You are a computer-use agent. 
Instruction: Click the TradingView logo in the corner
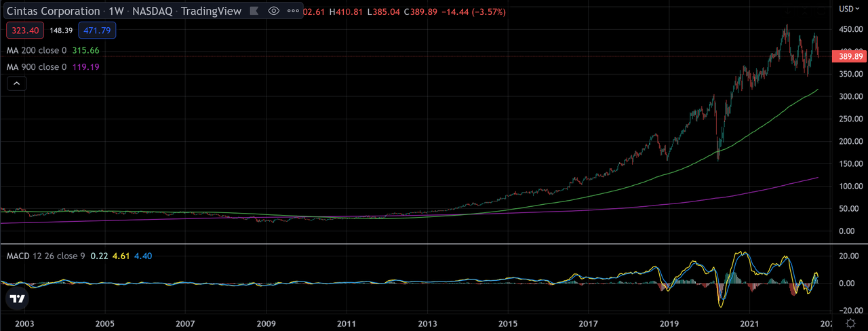(x=18, y=299)
